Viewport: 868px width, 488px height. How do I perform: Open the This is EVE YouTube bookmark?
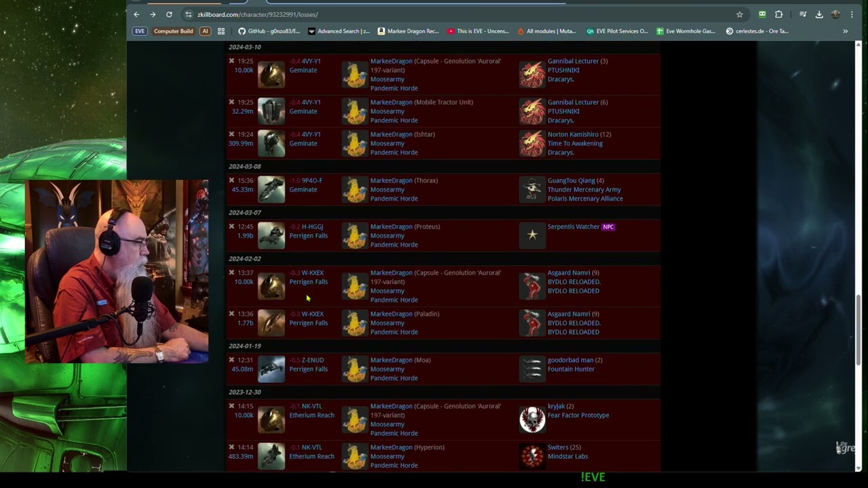pyautogui.click(x=478, y=31)
